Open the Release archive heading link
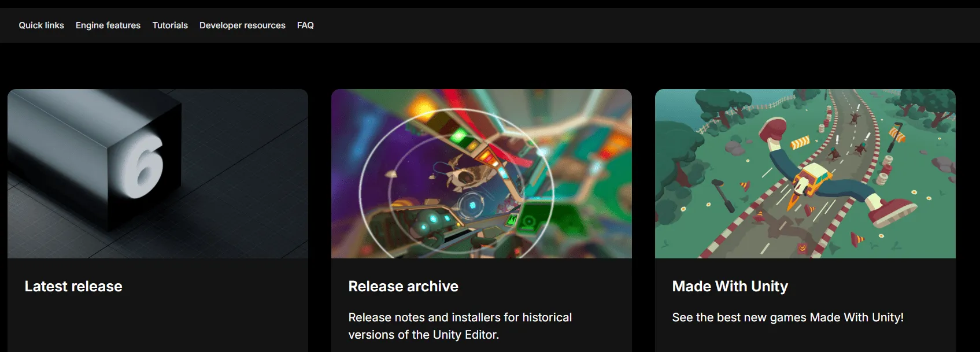 [x=404, y=286]
